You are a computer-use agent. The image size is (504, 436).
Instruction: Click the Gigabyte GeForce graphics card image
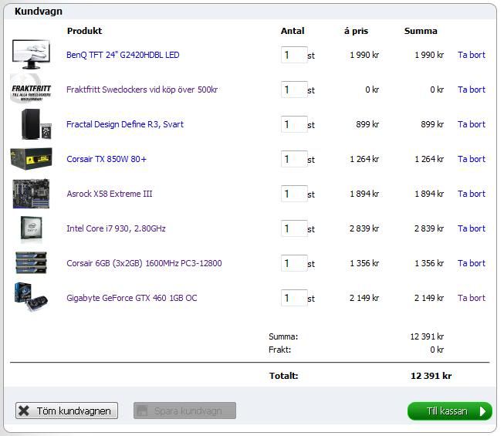coord(31,298)
